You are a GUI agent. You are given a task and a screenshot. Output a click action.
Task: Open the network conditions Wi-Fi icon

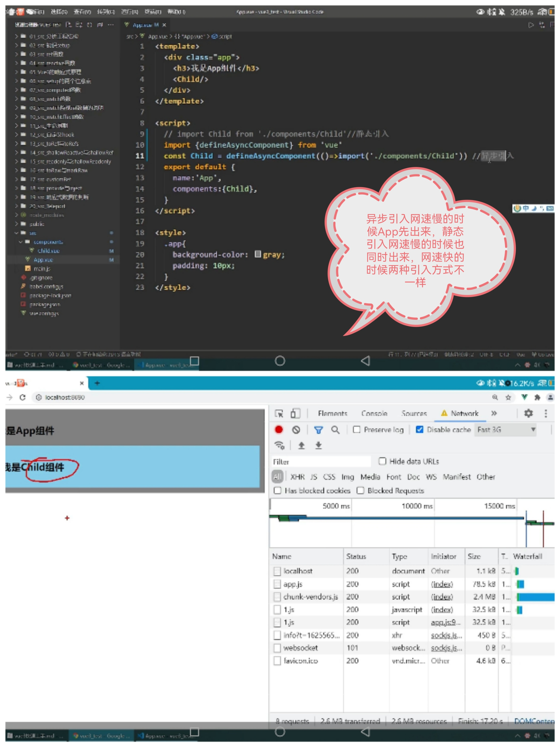(279, 445)
